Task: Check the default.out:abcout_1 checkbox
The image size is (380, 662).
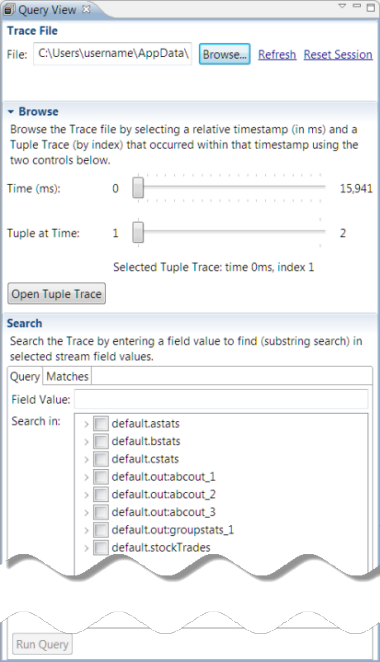Action: [x=100, y=477]
